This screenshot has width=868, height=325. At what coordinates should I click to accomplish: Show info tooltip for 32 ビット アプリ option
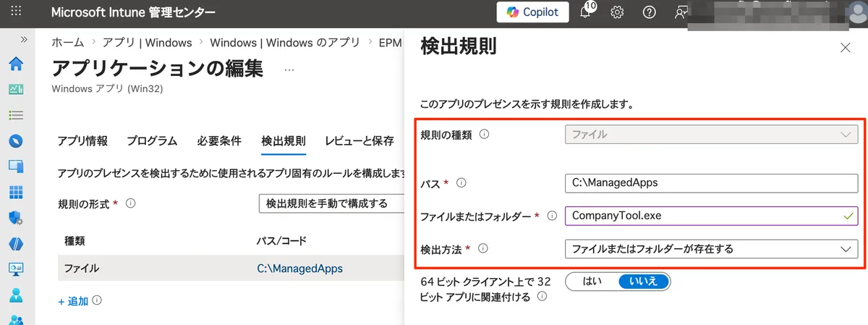click(x=542, y=296)
